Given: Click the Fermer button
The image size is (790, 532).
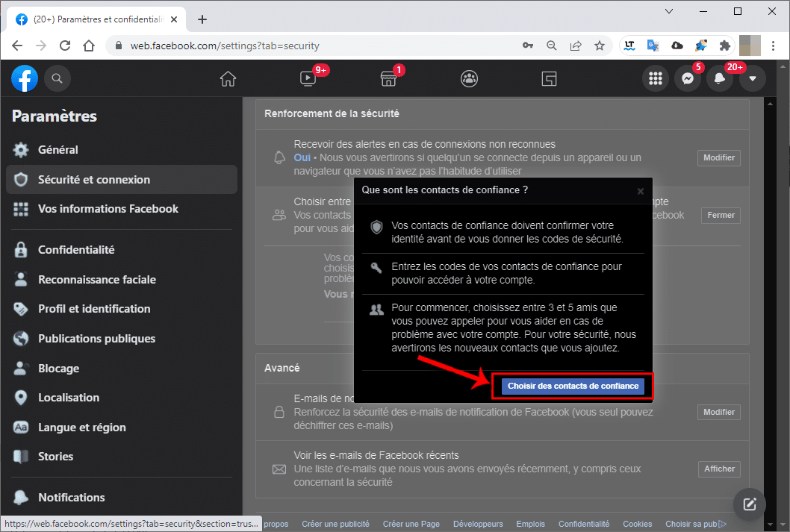Looking at the screenshot, I should pos(721,215).
